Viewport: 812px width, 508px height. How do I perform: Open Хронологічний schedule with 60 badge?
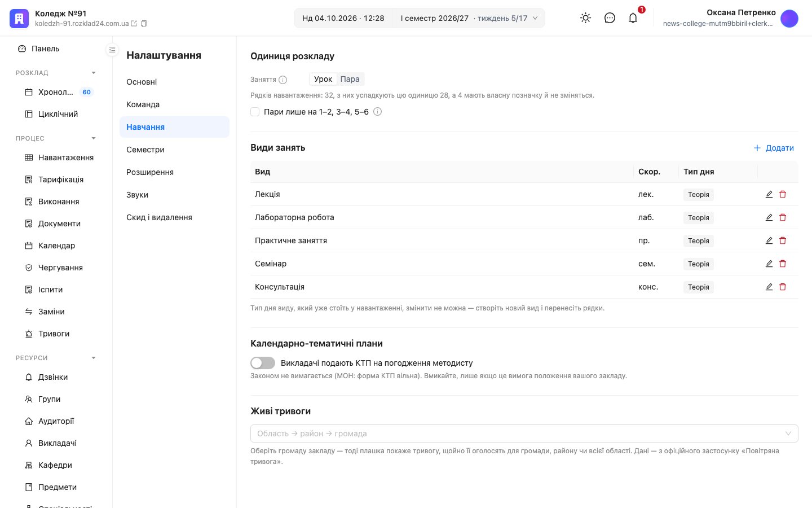(59, 92)
